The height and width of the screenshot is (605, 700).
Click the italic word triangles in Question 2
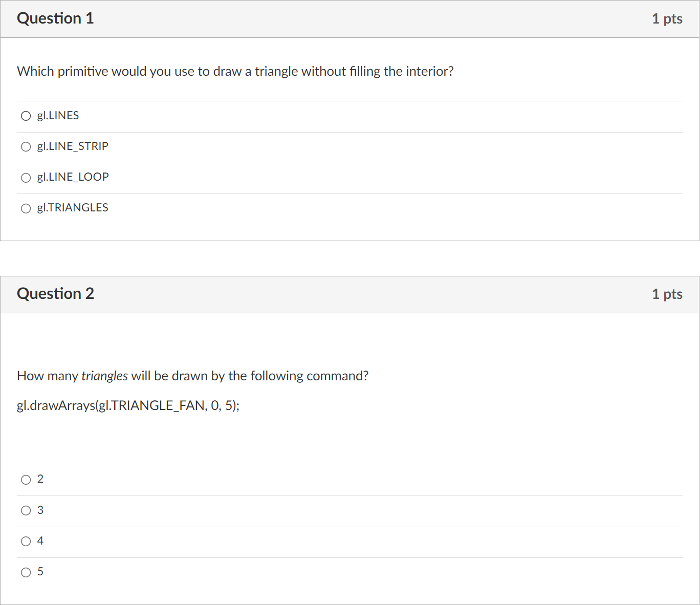click(x=104, y=376)
